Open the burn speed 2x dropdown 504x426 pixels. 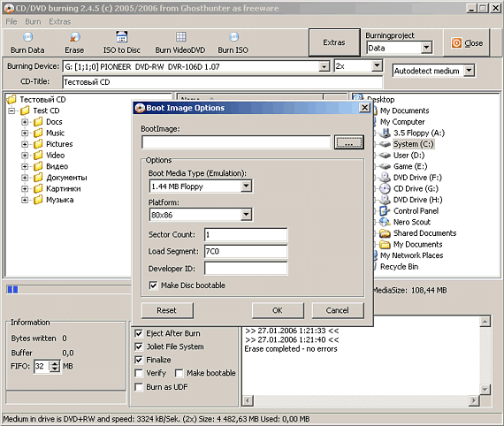[377, 66]
